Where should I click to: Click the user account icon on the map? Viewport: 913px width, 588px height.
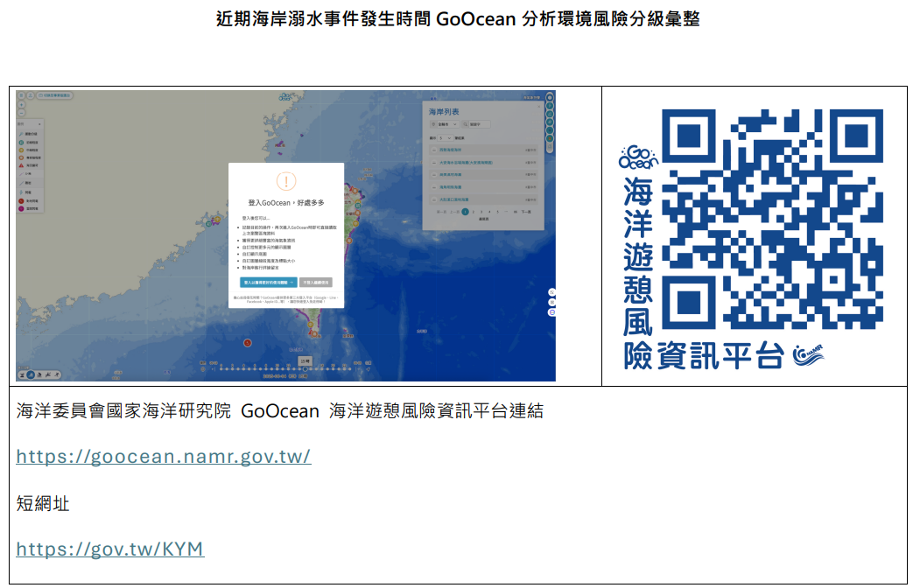(x=31, y=95)
